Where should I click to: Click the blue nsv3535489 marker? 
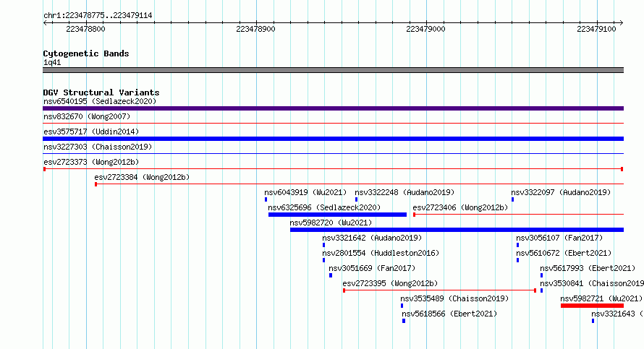[402, 306]
